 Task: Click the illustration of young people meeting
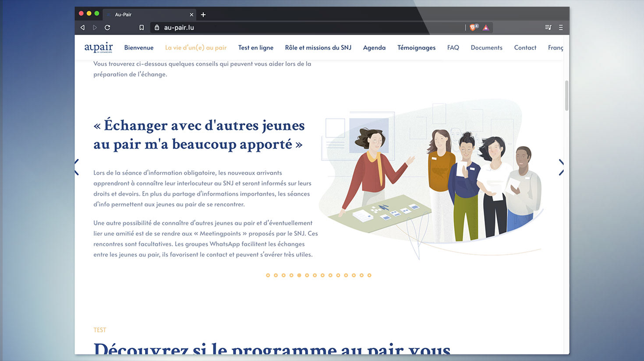tap(432, 179)
